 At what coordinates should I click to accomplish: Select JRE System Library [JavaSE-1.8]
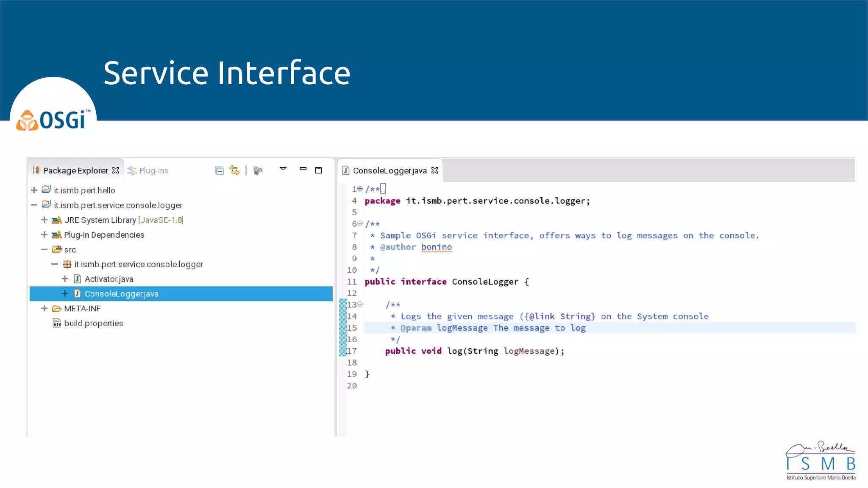(124, 220)
